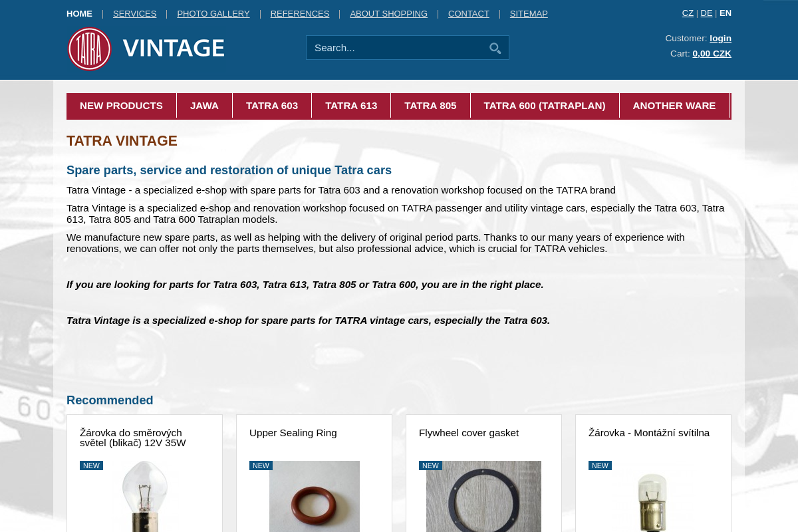Switch language to CZ
798x532 pixels.
688,13
